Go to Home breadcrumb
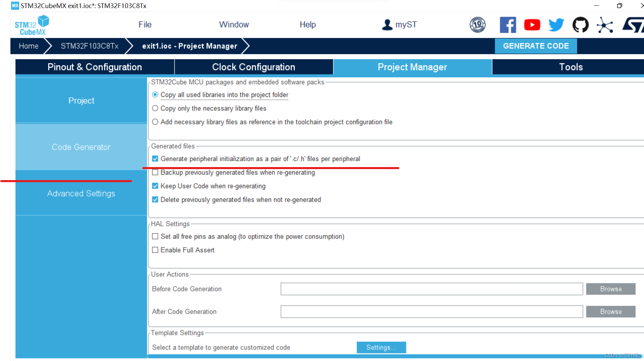 [29, 46]
